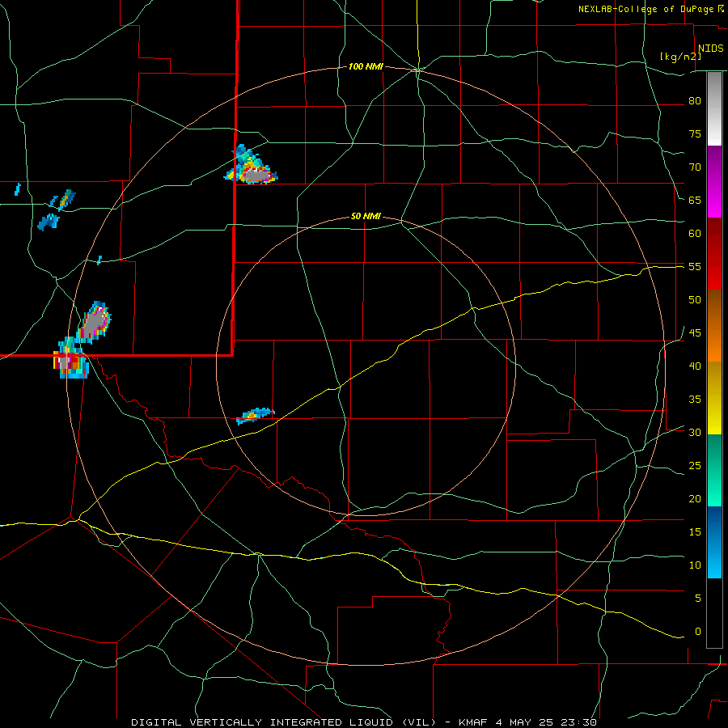Select the [kg/m2] unit label
This screenshot has width=728, height=728.
pyautogui.click(x=680, y=57)
